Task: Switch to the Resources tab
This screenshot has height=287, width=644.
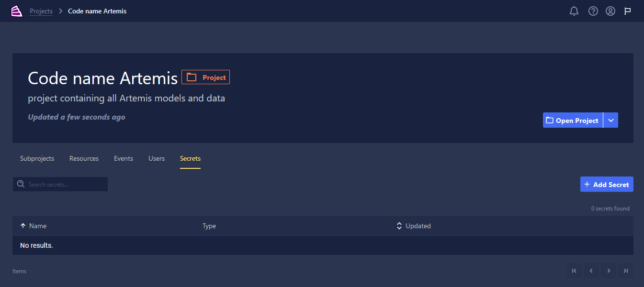Action: pos(84,158)
